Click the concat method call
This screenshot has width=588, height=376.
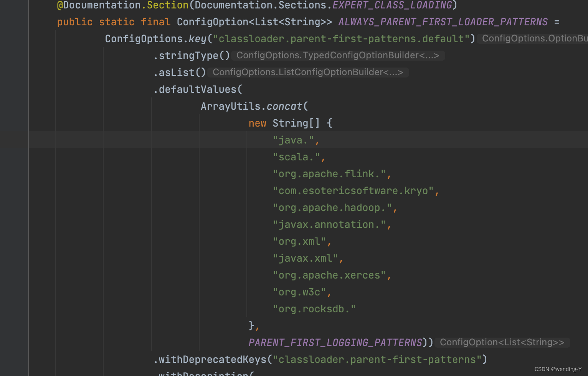[x=284, y=106]
